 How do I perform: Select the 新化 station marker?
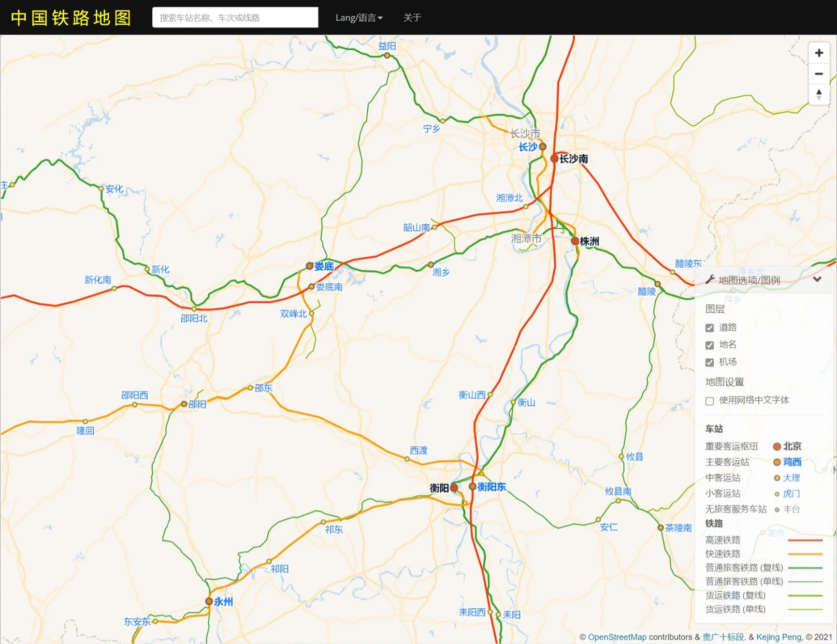click(147, 269)
